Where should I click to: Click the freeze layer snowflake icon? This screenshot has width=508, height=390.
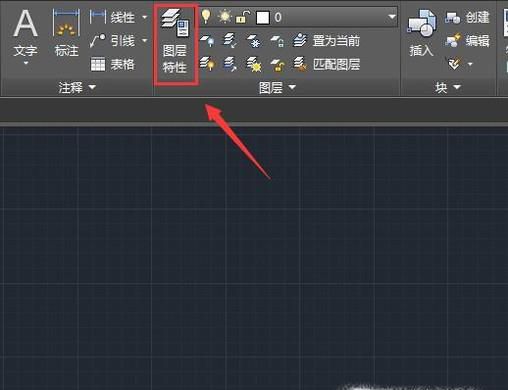point(254,41)
